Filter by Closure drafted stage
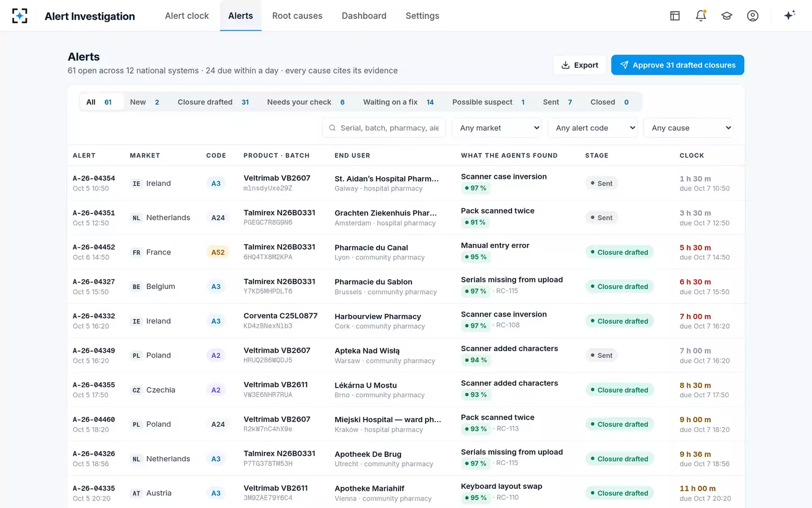Image resolution: width=812 pixels, height=508 pixels. pyautogui.click(x=213, y=102)
